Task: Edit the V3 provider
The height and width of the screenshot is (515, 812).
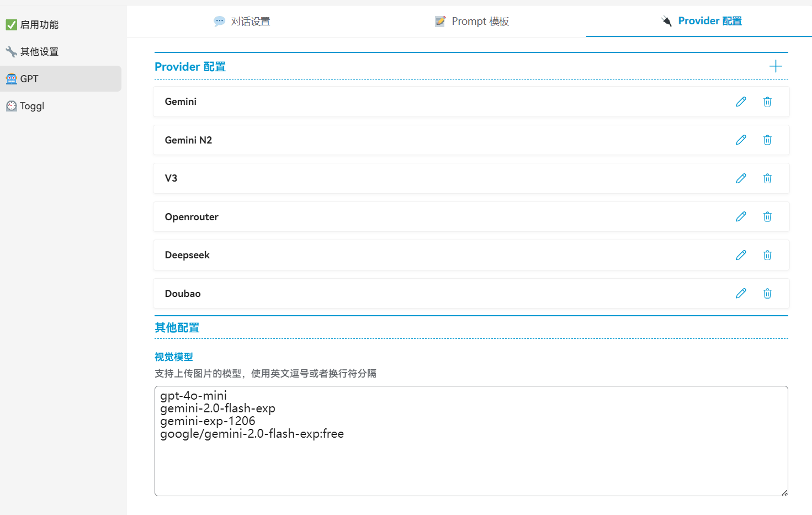Action: [741, 178]
